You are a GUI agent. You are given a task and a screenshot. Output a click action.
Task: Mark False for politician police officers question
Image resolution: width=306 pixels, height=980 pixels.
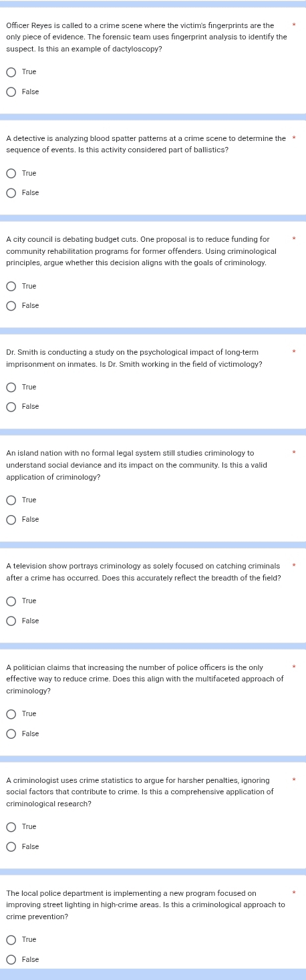(x=11, y=733)
